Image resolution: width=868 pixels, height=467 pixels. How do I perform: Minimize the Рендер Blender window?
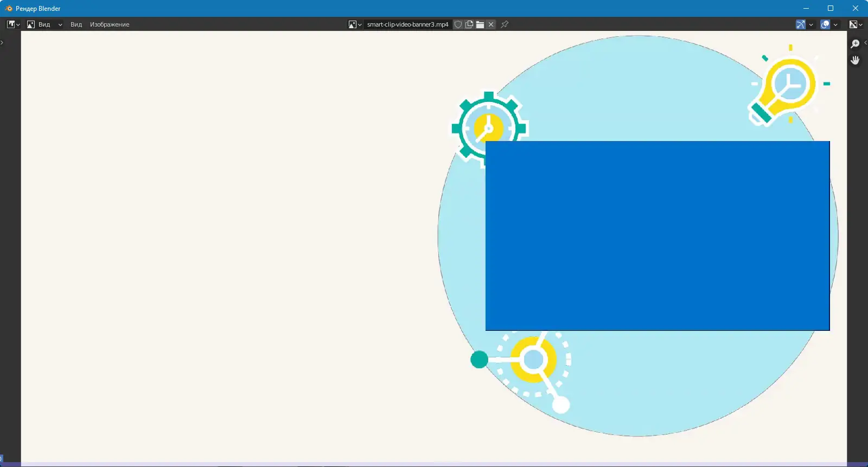806,8
